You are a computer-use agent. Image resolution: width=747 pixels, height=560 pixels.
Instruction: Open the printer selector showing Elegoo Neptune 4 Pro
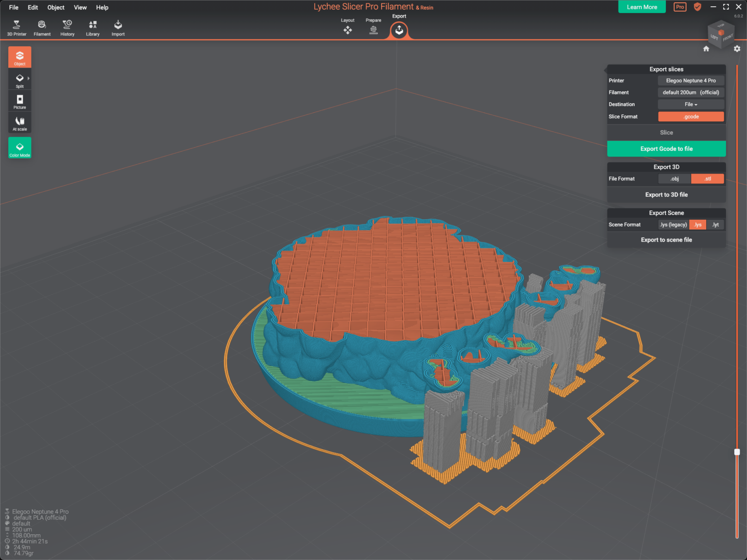coord(691,80)
